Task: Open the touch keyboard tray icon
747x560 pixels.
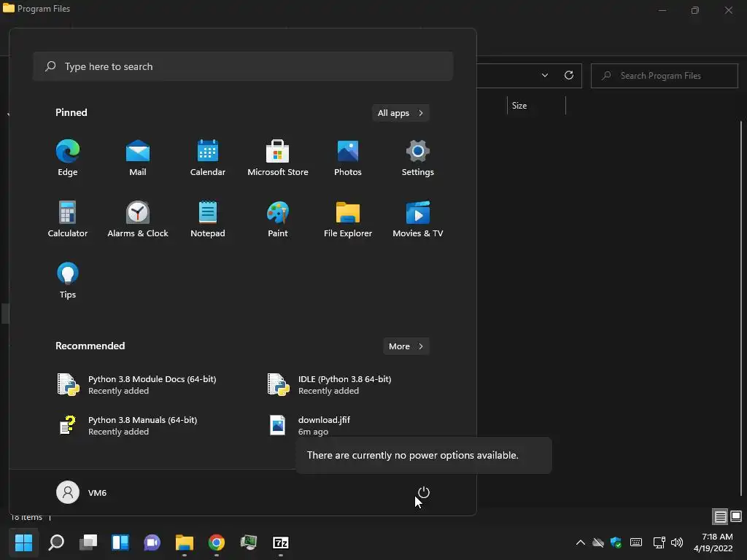Action: [636, 542]
